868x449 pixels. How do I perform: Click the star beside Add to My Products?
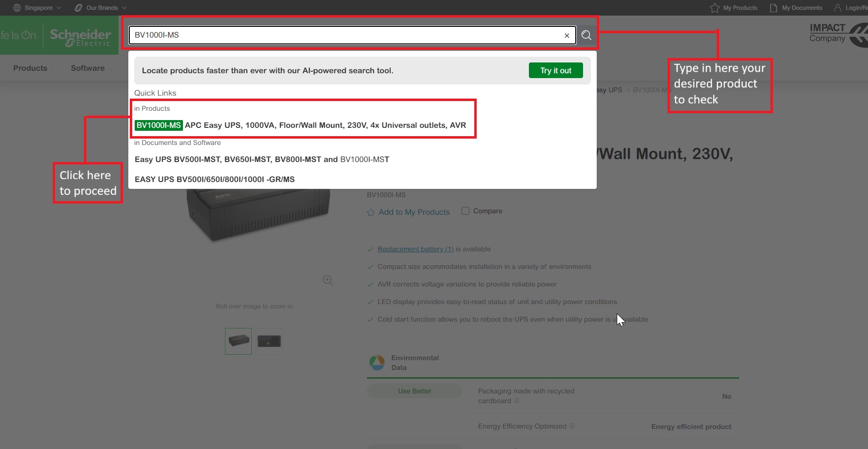tap(371, 212)
